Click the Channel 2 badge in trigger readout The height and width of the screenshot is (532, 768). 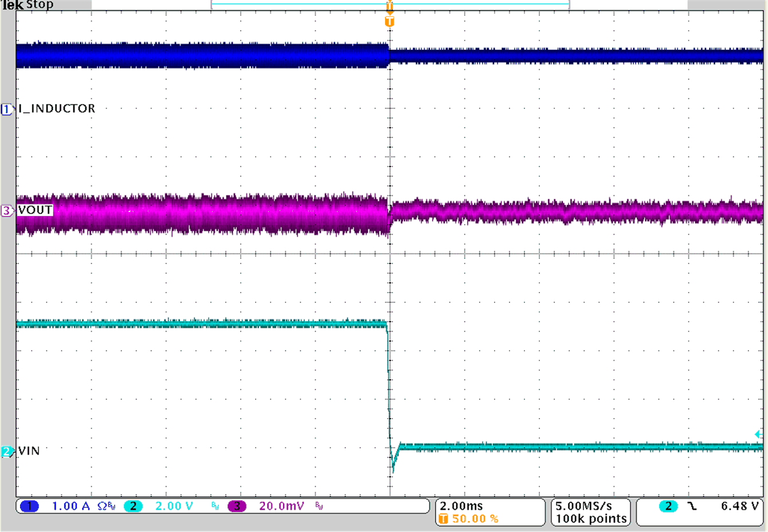point(668,506)
